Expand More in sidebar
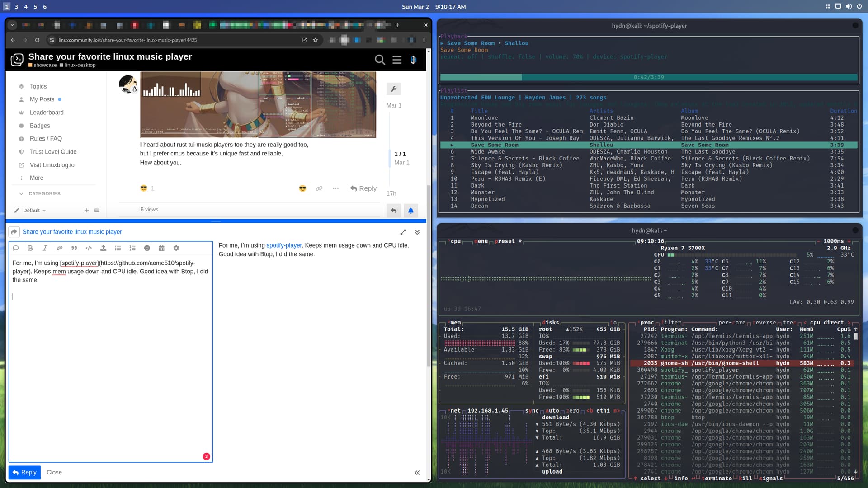 click(36, 178)
